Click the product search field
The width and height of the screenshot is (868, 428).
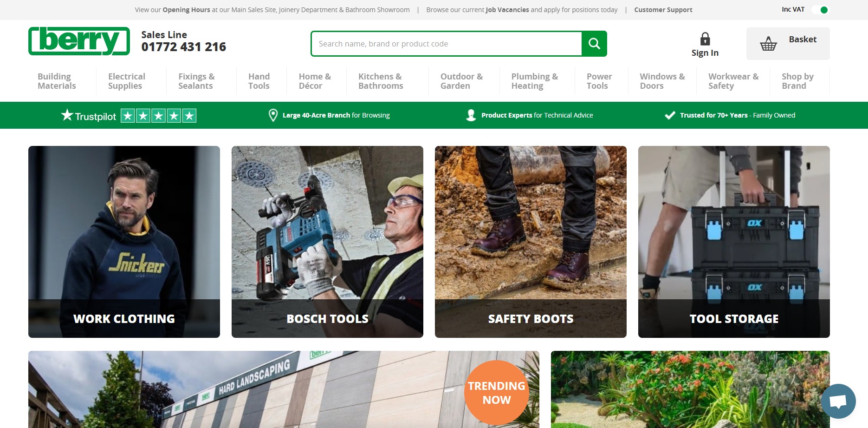point(446,44)
